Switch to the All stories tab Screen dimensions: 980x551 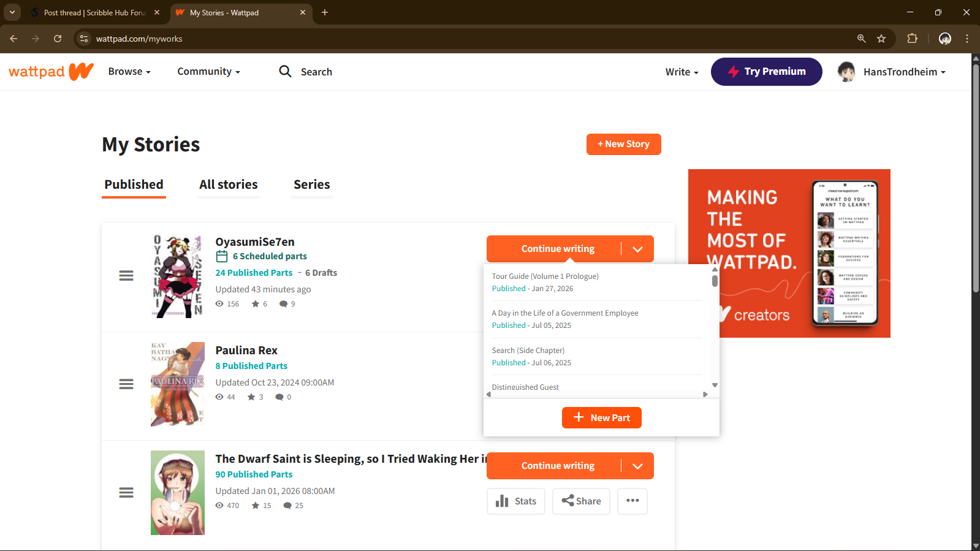(229, 184)
